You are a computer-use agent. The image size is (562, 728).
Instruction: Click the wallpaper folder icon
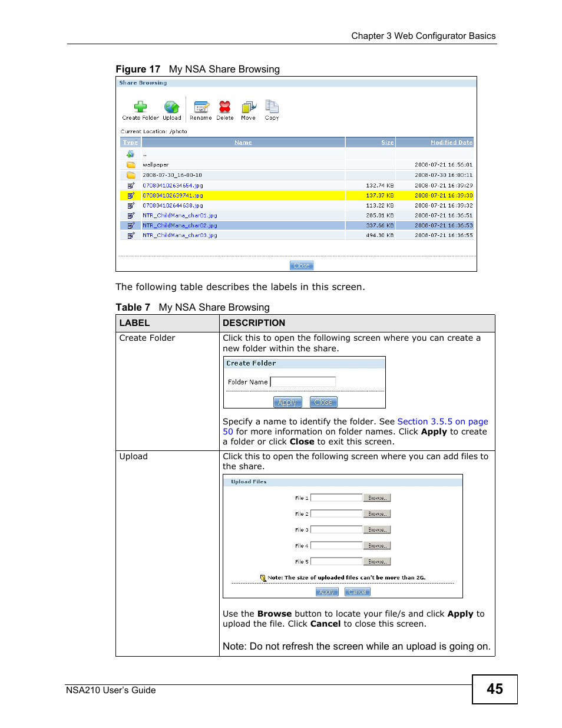pos(131,165)
